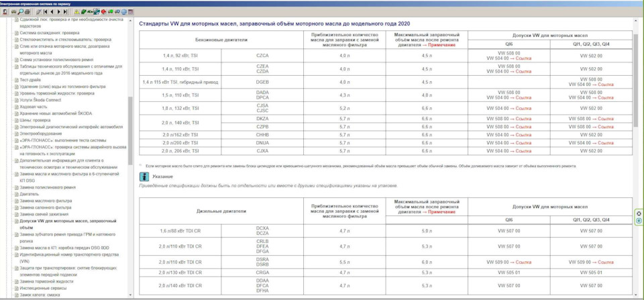Click the 'DNUA' engine code cell
The width and height of the screenshot is (644, 300).
(x=262, y=142)
